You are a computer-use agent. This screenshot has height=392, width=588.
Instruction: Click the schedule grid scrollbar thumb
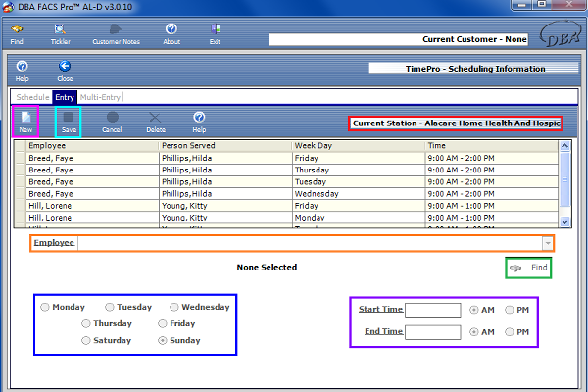(x=564, y=179)
